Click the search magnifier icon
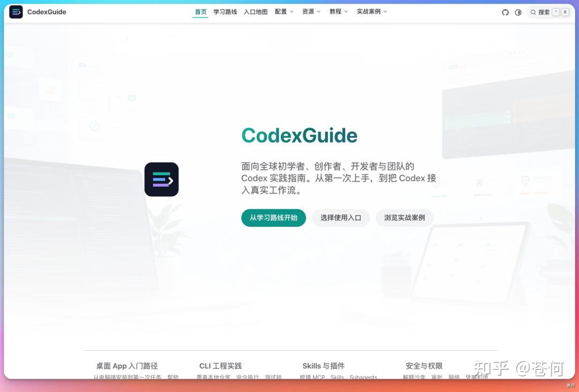The image size is (579, 392). tap(533, 12)
